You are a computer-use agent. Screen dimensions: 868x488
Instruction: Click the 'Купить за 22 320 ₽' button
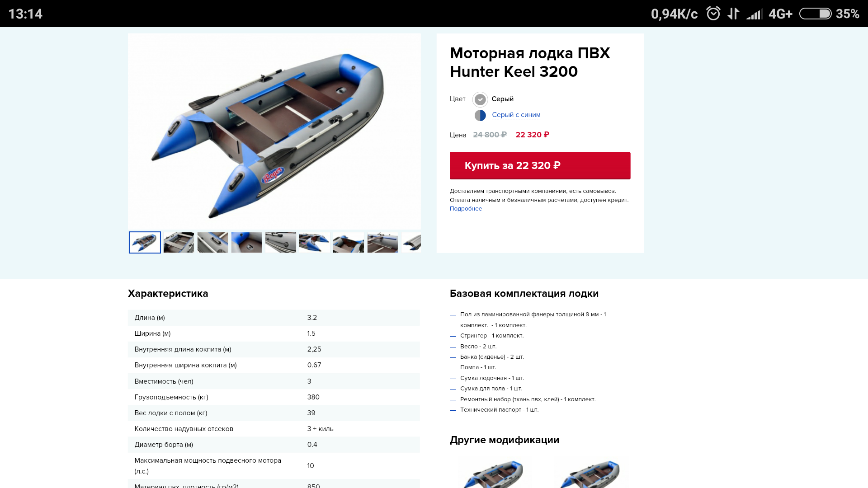(x=540, y=166)
